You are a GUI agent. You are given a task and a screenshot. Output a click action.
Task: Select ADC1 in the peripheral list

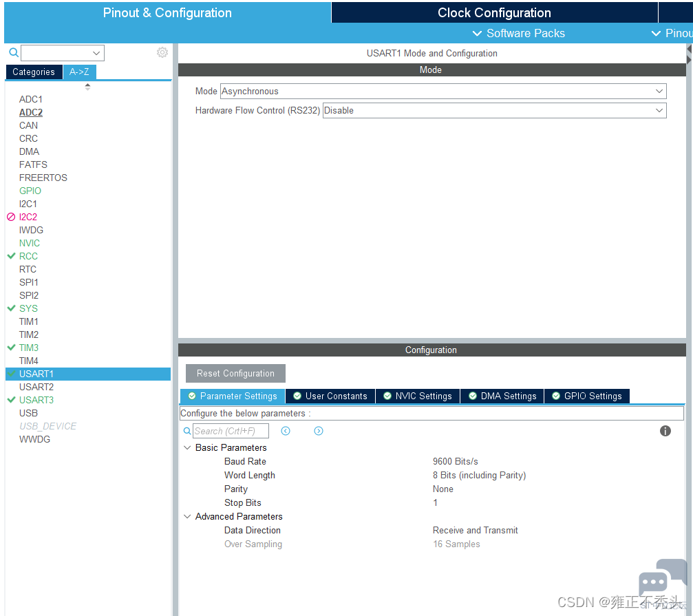click(31, 99)
